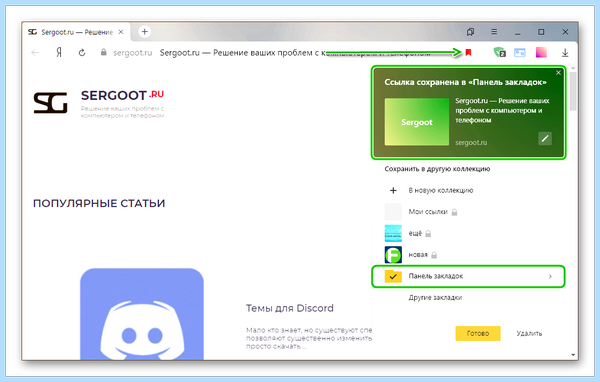Image resolution: width=600 pixels, height=382 pixels.
Task: Click 'В новую коллекцию' entry
Action: point(441,190)
